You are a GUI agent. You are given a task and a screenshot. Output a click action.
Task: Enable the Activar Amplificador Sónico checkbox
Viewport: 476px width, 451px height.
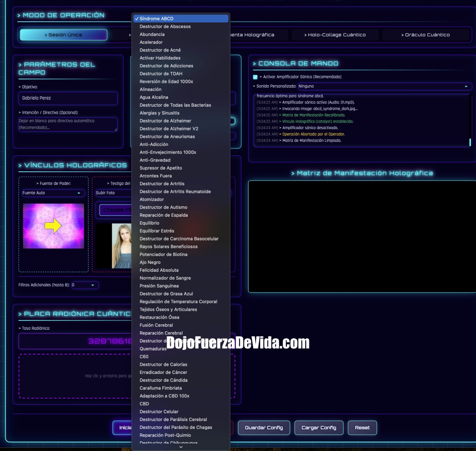coord(255,77)
